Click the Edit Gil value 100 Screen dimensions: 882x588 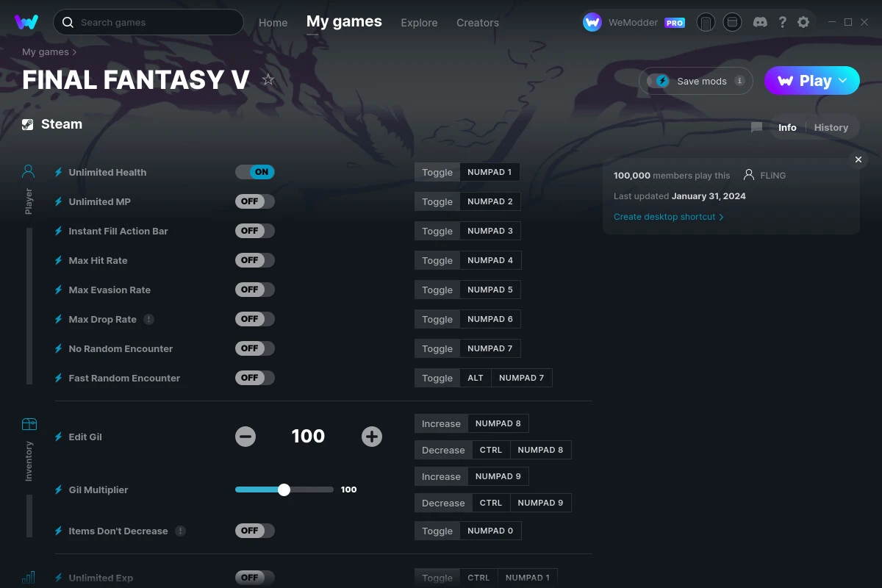click(308, 437)
